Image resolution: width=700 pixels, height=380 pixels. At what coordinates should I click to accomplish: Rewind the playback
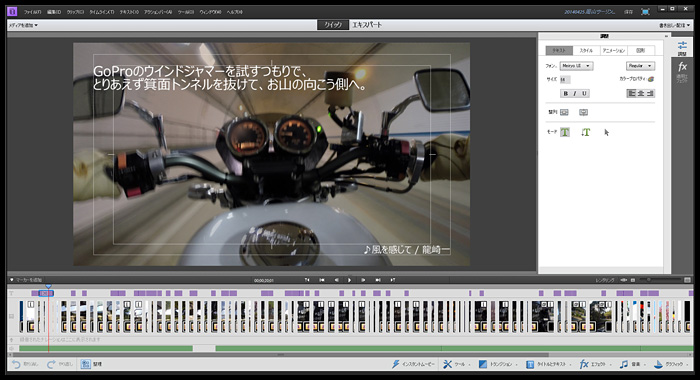(321, 280)
